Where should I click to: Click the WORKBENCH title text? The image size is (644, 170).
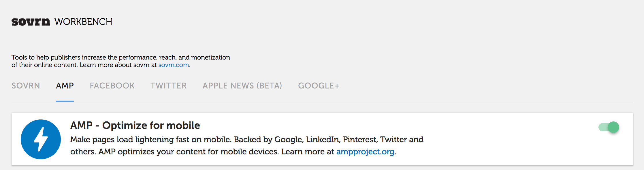pos(83,22)
